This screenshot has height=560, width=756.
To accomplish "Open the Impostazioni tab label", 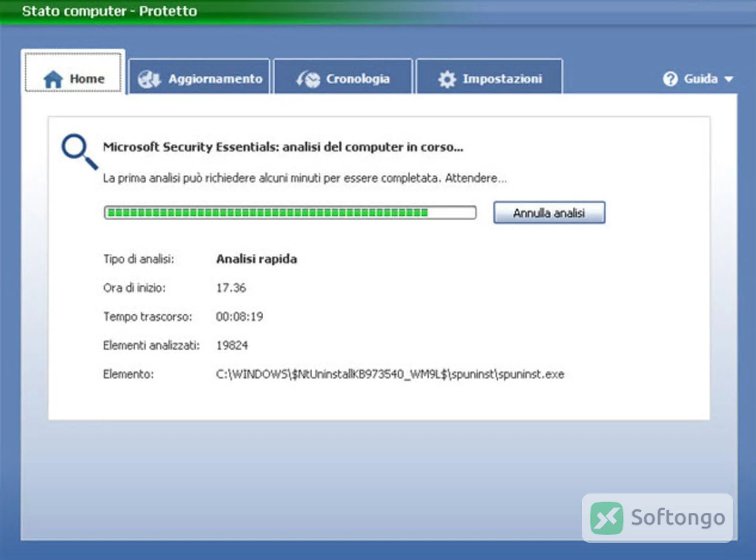I will [x=502, y=79].
